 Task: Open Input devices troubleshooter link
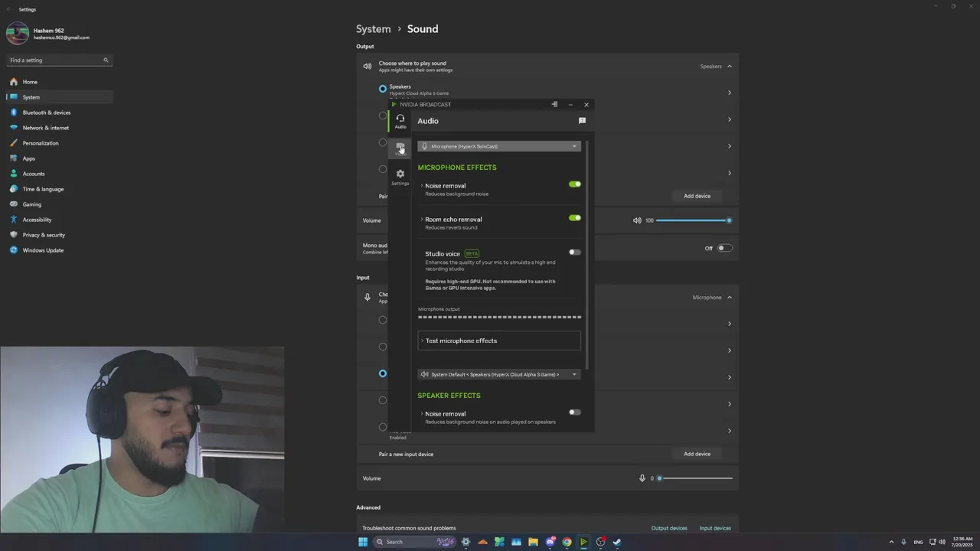point(715,528)
